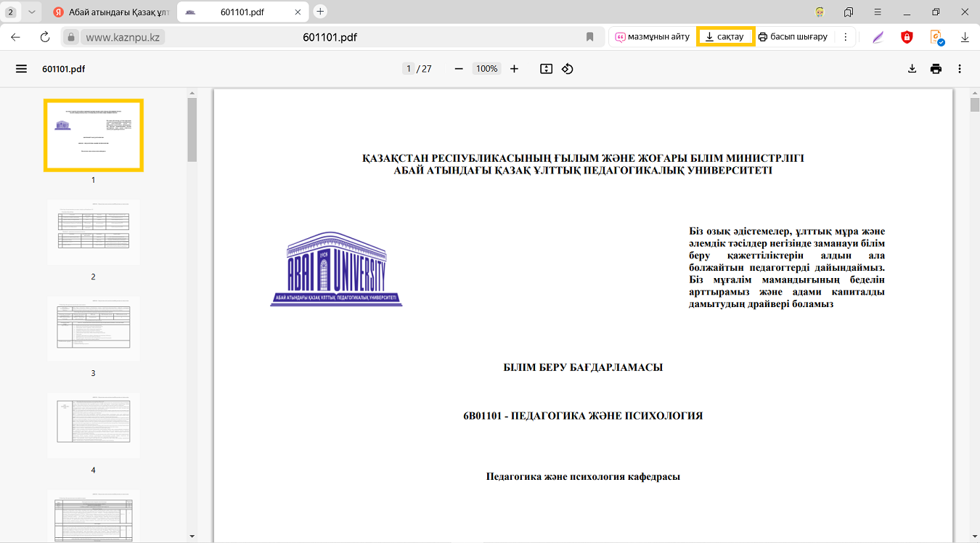Screen dimensions: 980x543
Task: Select page 3 thumbnail
Action: coord(93,329)
